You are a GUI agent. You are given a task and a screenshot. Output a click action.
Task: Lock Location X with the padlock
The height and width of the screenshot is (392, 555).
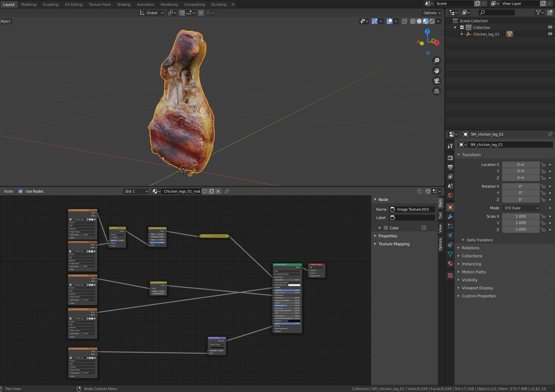(543, 165)
